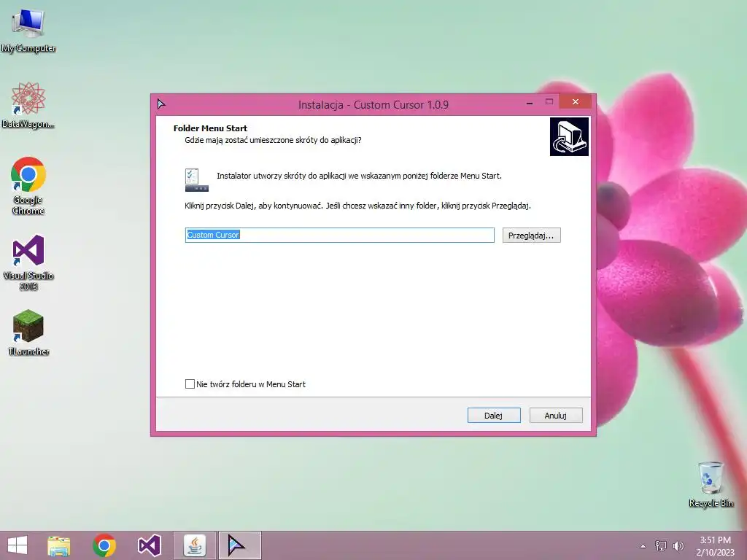The width and height of the screenshot is (747, 560).
Task: Click the title 'Instalacja - Custom Cursor 1.0.9'
Action: point(373,105)
